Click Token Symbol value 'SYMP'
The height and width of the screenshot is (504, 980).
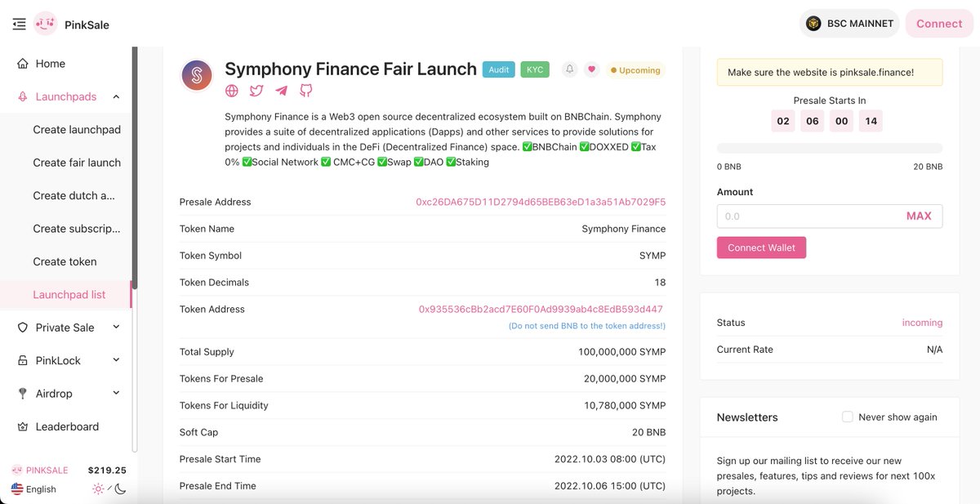point(653,256)
